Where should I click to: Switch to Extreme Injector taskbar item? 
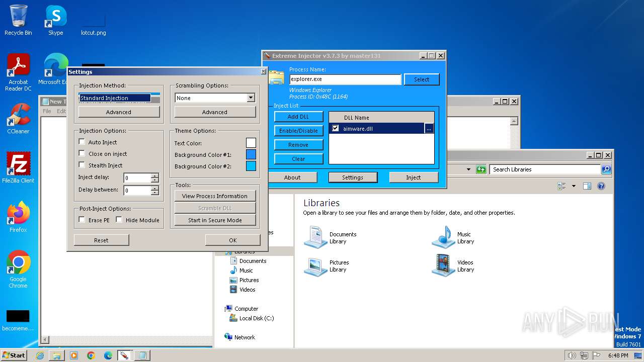pyautogui.click(x=124, y=355)
